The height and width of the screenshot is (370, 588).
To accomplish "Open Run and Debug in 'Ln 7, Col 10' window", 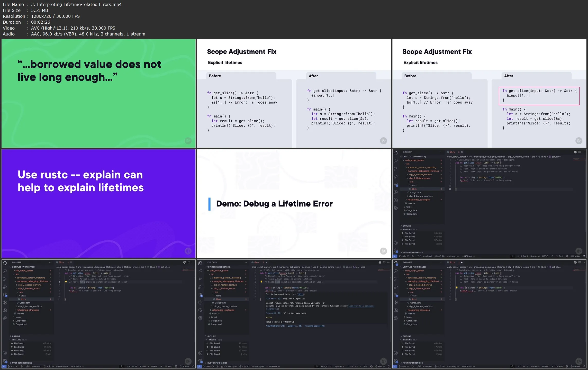I will 396,287.
